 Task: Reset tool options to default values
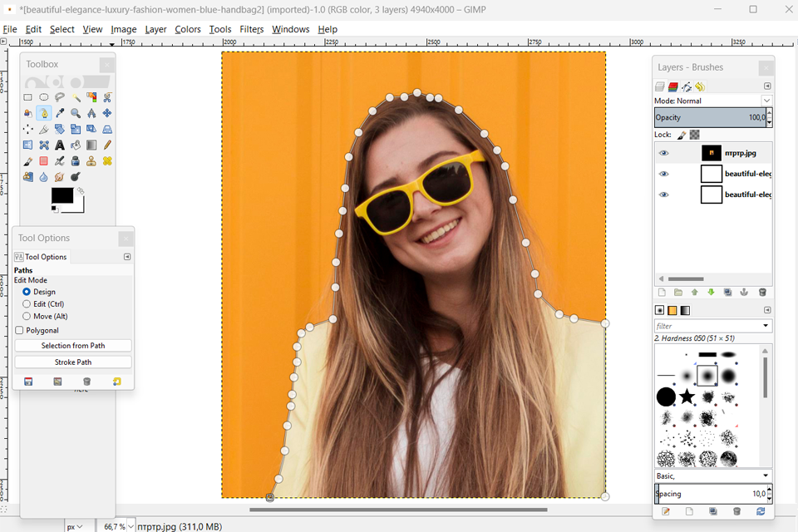click(x=117, y=382)
